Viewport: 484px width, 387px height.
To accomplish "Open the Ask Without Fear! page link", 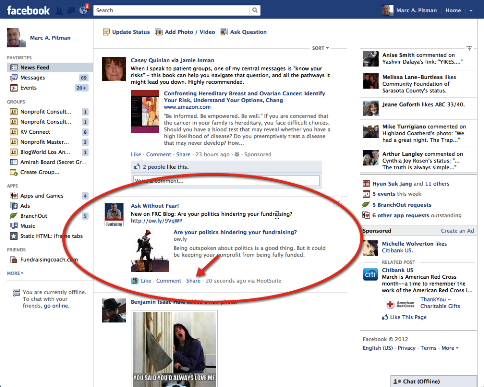I will click(x=155, y=206).
